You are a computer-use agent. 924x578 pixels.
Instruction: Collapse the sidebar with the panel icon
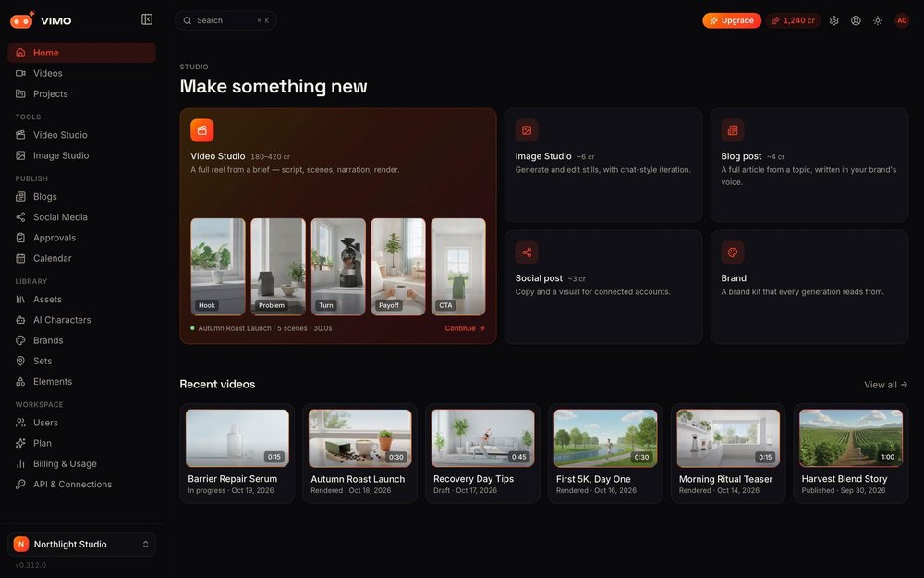click(x=147, y=19)
